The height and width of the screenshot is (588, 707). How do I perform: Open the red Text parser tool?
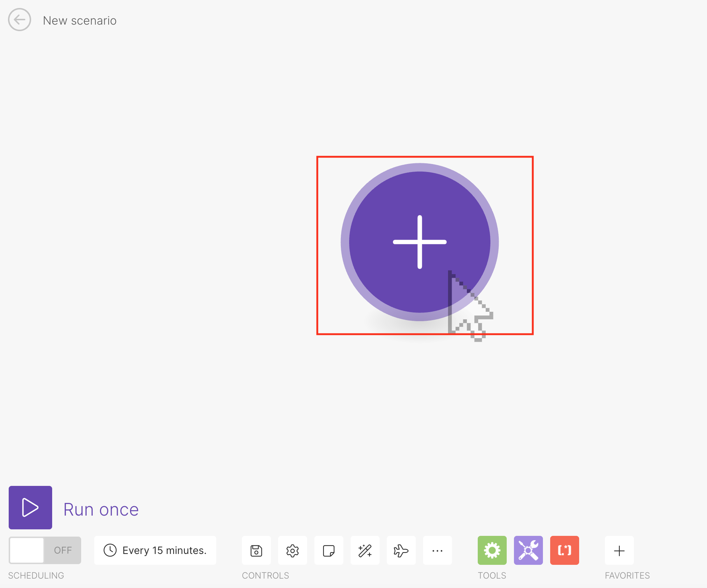[x=564, y=550]
